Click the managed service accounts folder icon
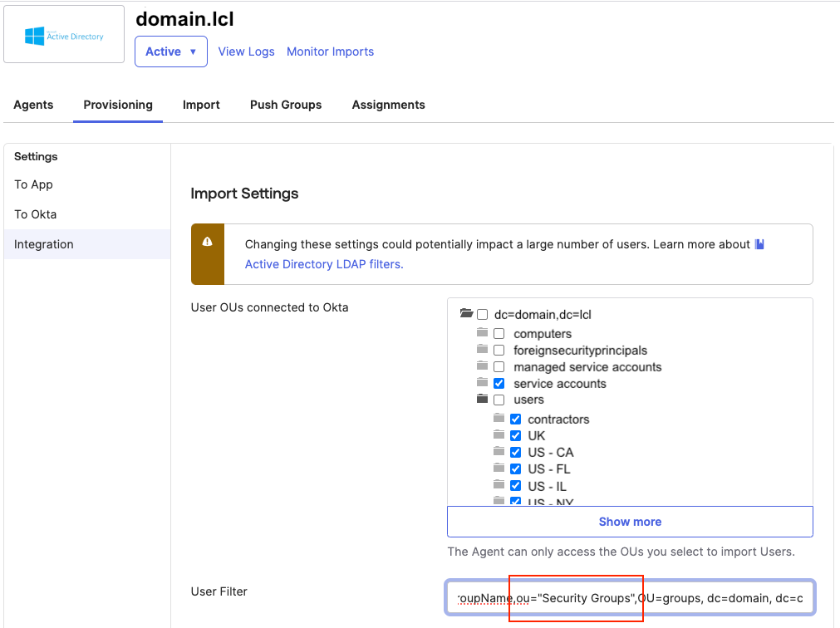 coord(482,366)
